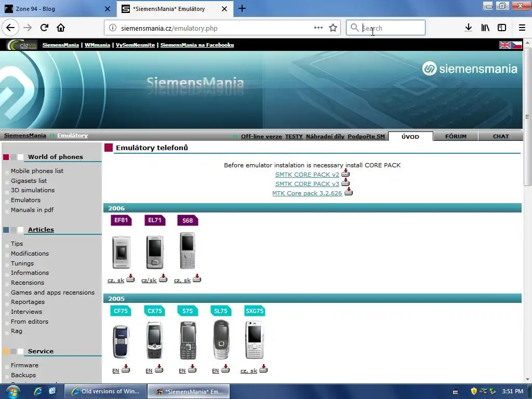
Task: Open the CHAT tab
Action: coord(501,137)
